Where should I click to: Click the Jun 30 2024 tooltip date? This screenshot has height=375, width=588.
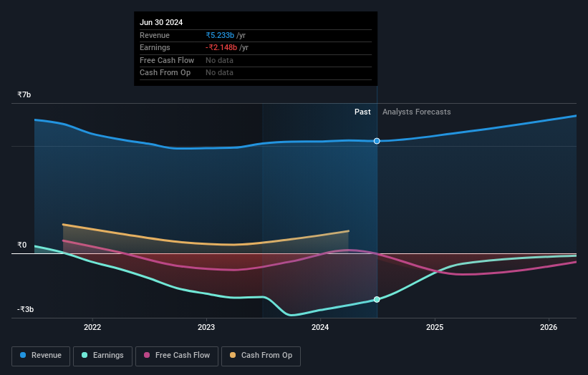pos(161,22)
